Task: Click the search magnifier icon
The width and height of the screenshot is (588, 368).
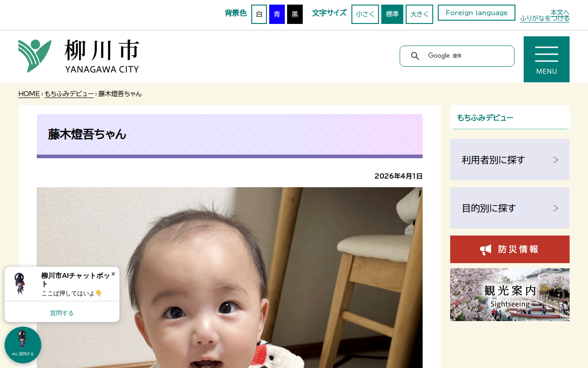Action: pos(415,56)
